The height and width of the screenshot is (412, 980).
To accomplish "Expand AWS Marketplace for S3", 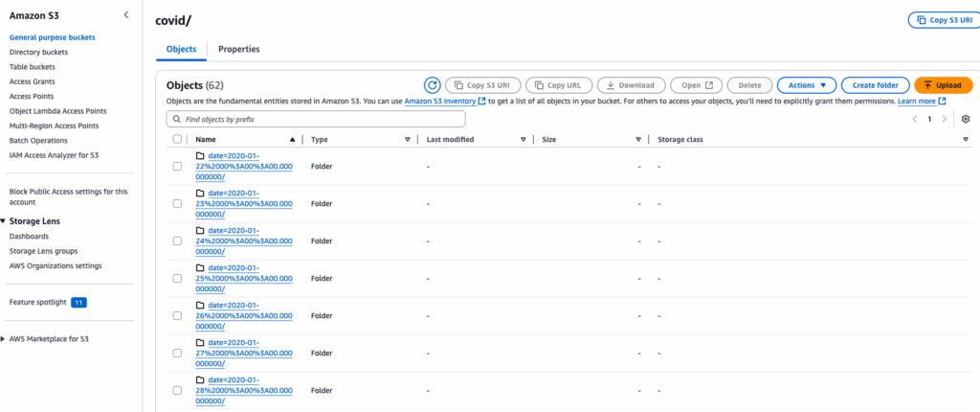I will (3, 339).
